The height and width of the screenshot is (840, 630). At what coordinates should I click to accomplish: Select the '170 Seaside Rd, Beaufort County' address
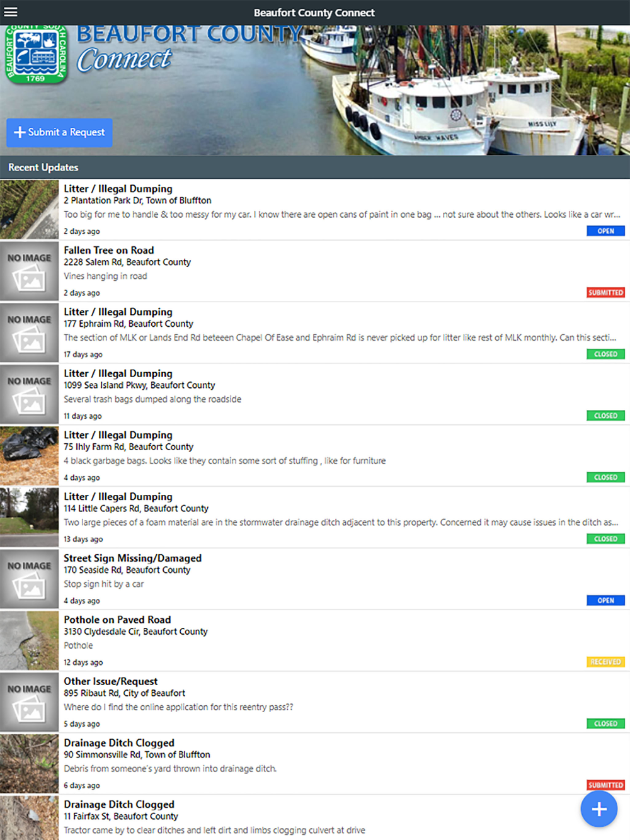pyautogui.click(x=127, y=570)
